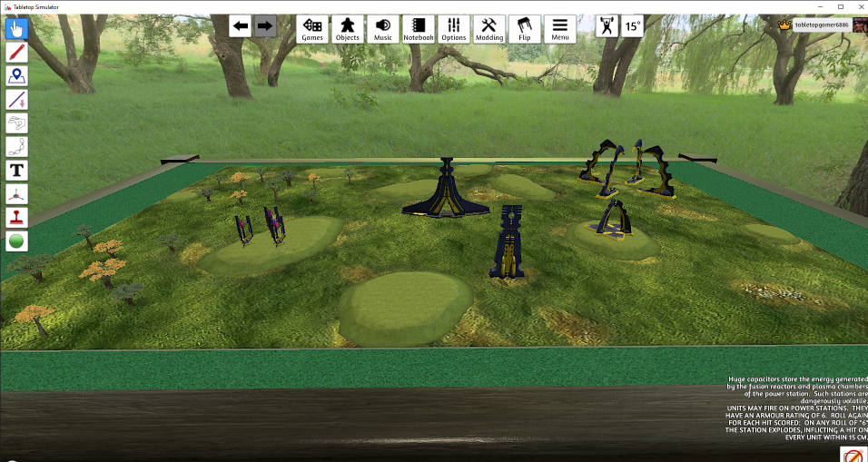The width and height of the screenshot is (868, 462).
Task: Open the Modding menu
Action: (x=489, y=29)
